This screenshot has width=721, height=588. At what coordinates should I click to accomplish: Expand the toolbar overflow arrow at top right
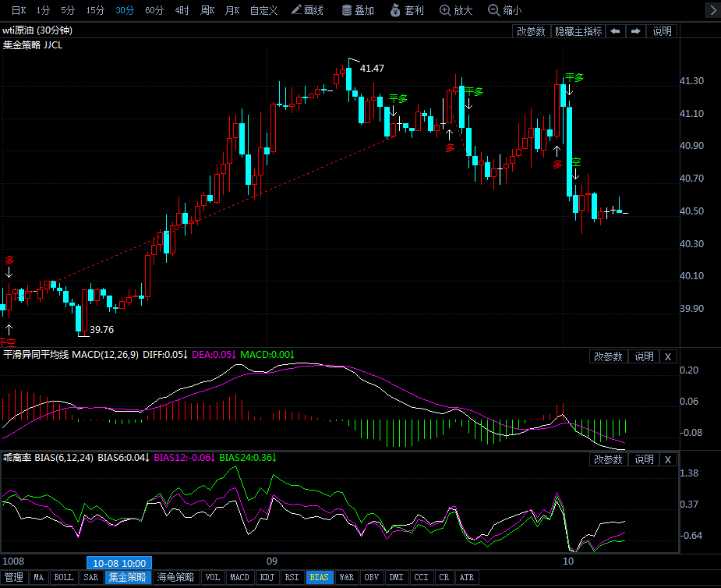pyautogui.click(x=711, y=10)
